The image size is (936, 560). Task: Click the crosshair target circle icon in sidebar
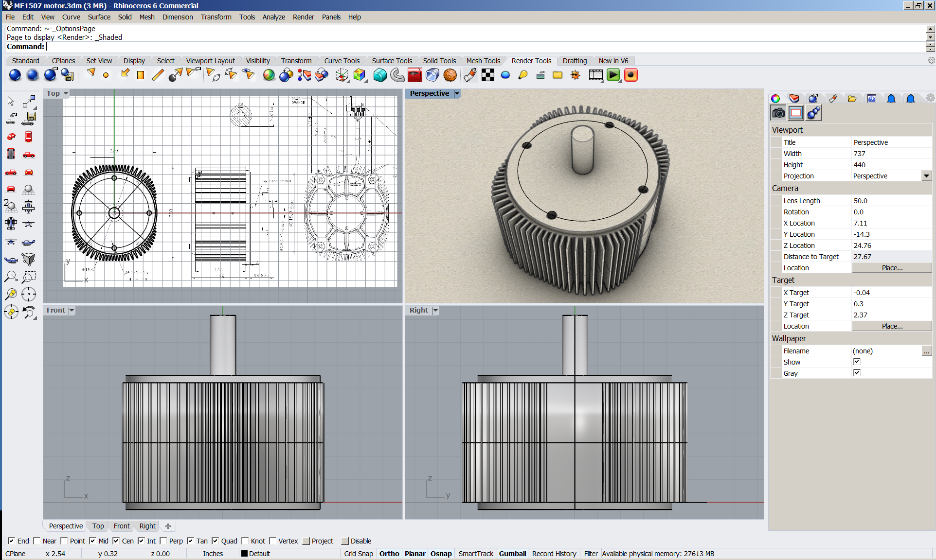click(x=29, y=294)
